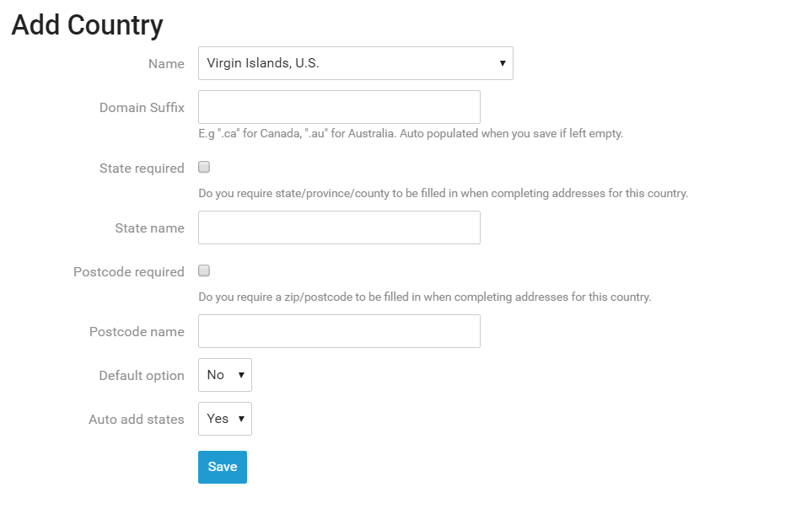Click the Postcode name label
812x530 pixels.
(137, 332)
